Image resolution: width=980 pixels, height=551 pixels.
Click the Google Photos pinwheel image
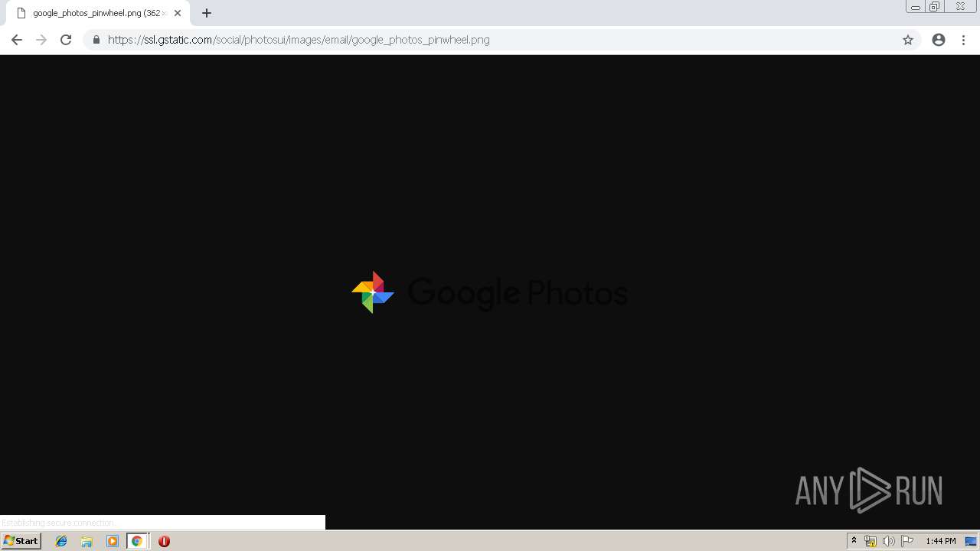pyautogui.click(x=489, y=292)
